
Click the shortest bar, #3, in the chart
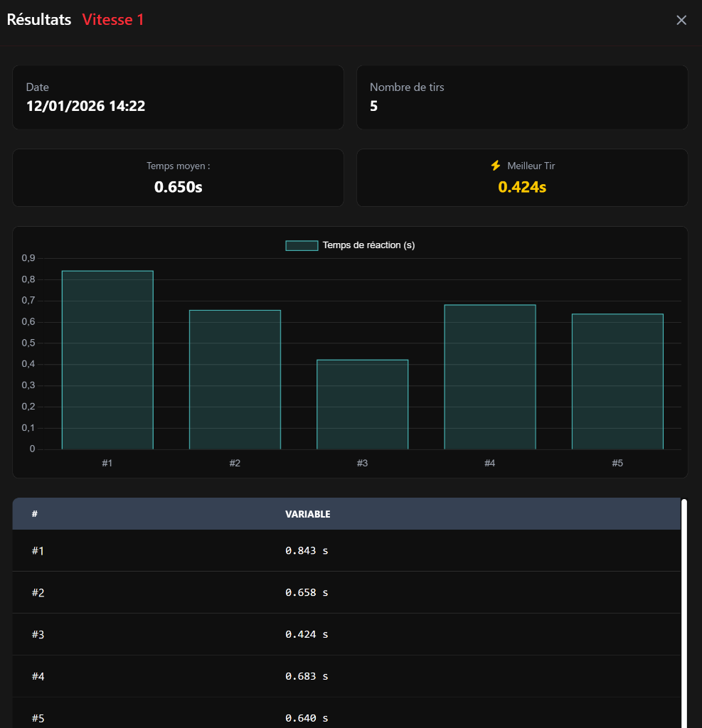362,405
